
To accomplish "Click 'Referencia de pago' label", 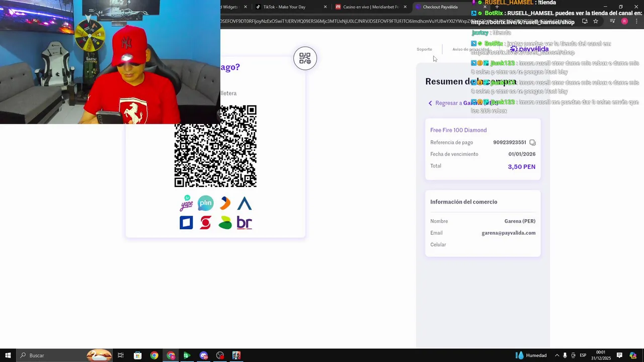I will (451, 142).
